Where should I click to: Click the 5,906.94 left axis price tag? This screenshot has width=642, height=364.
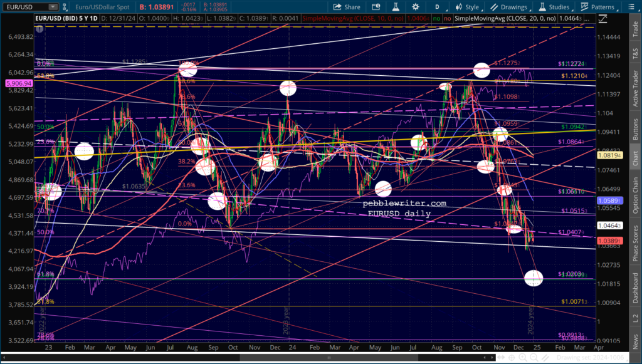[19, 83]
